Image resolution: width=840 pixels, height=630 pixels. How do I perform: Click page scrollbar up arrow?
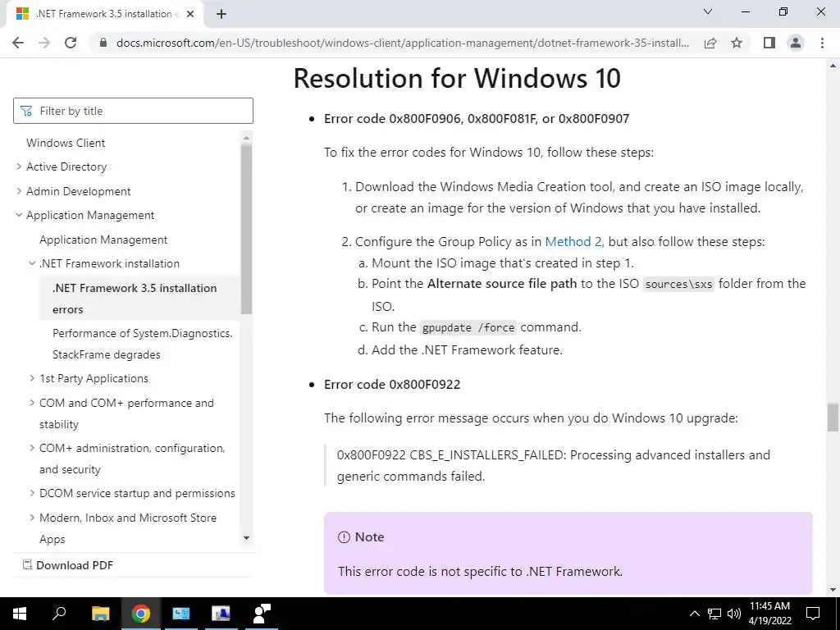tap(833, 66)
